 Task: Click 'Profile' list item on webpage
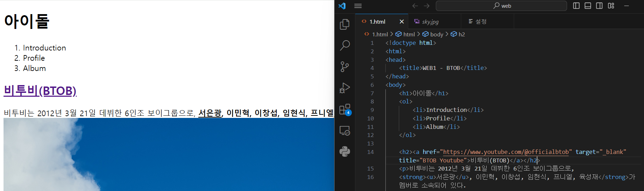point(34,58)
